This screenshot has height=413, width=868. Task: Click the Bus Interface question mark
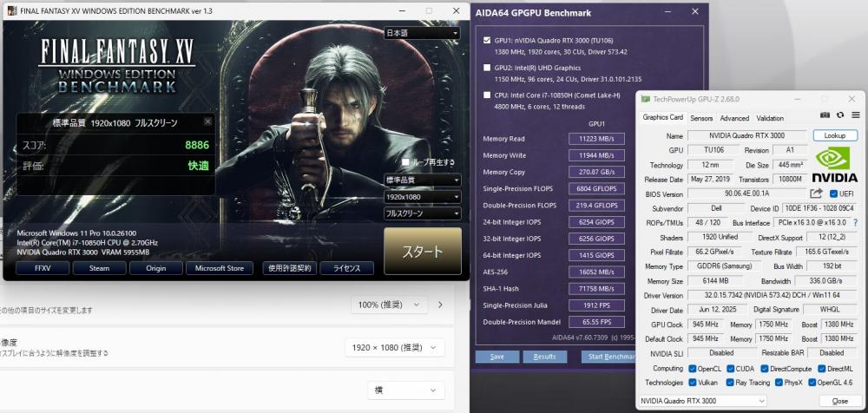855,222
